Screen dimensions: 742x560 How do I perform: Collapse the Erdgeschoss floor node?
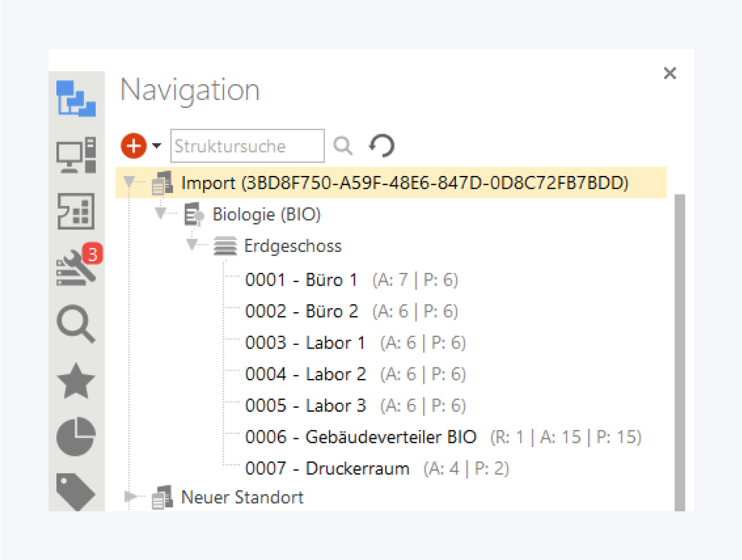tap(192, 245)
